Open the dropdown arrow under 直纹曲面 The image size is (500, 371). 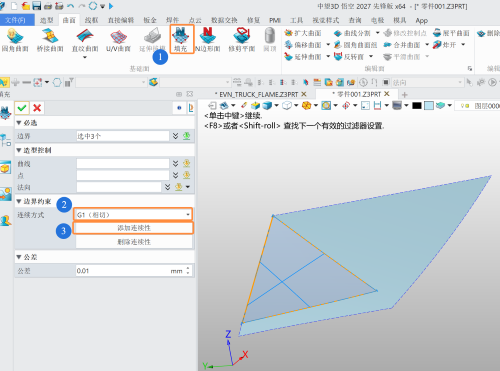click(85, 58)
